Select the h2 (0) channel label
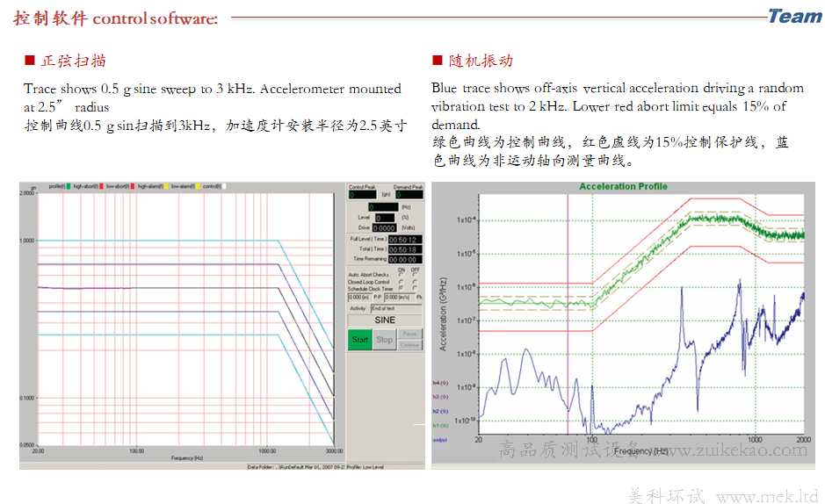 440,411
